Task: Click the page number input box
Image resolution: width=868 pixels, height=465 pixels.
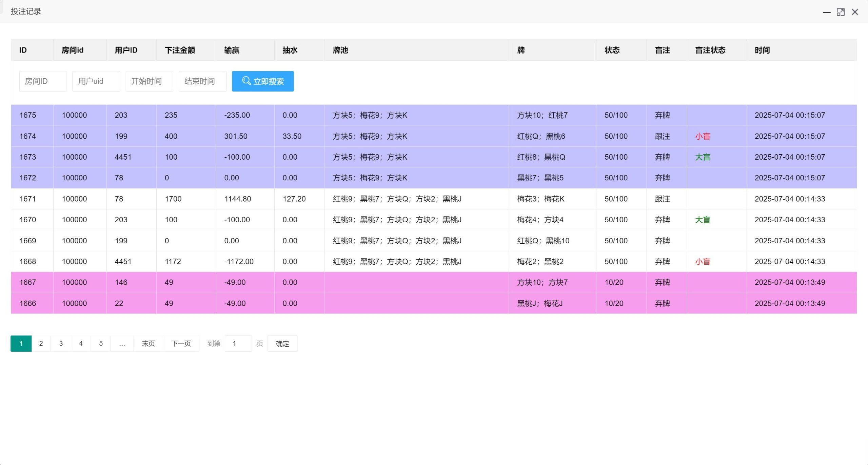Action: click(x=238, y=343)
